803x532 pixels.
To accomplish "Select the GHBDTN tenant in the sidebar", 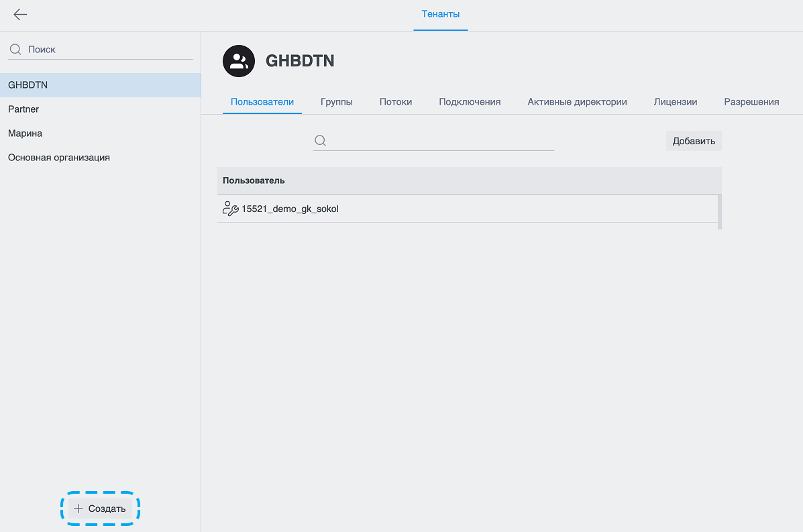I will coord(101,85).
